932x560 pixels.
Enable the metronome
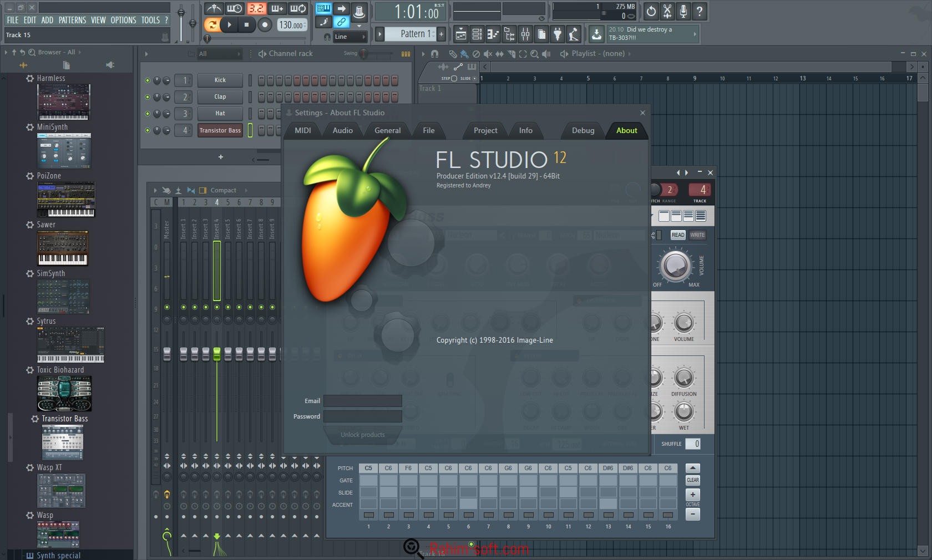[215, 9]
